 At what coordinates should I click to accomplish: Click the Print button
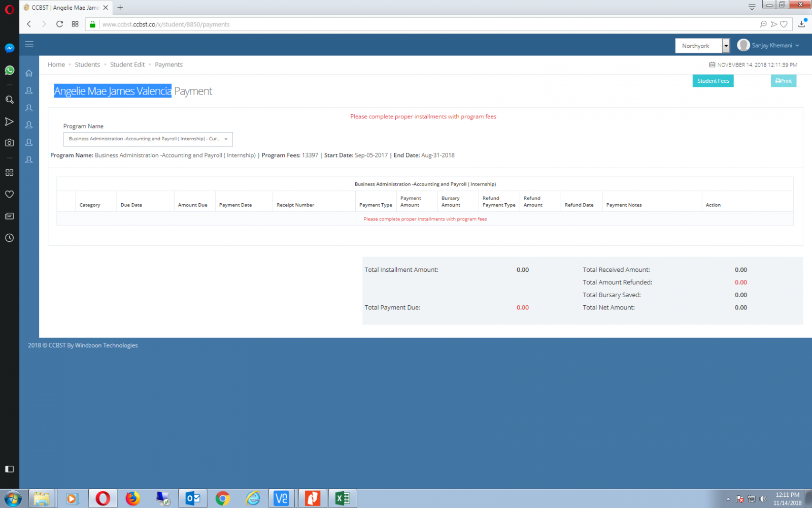coord(783,81)
